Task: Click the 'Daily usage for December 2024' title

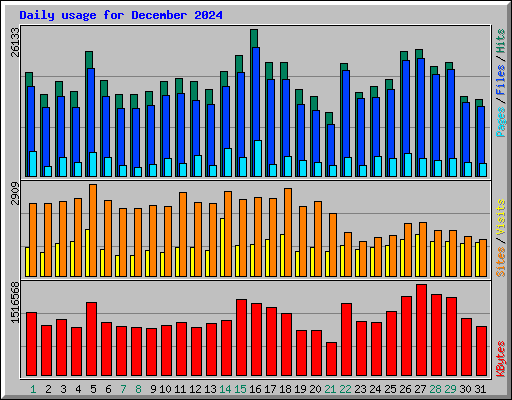Action: (x=121, y=15)
